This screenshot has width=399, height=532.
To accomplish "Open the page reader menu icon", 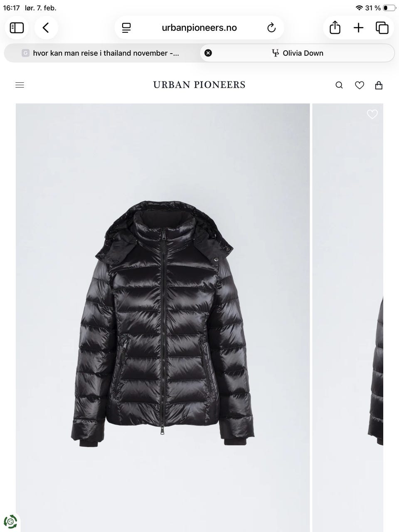I will (x=126, y=28).
